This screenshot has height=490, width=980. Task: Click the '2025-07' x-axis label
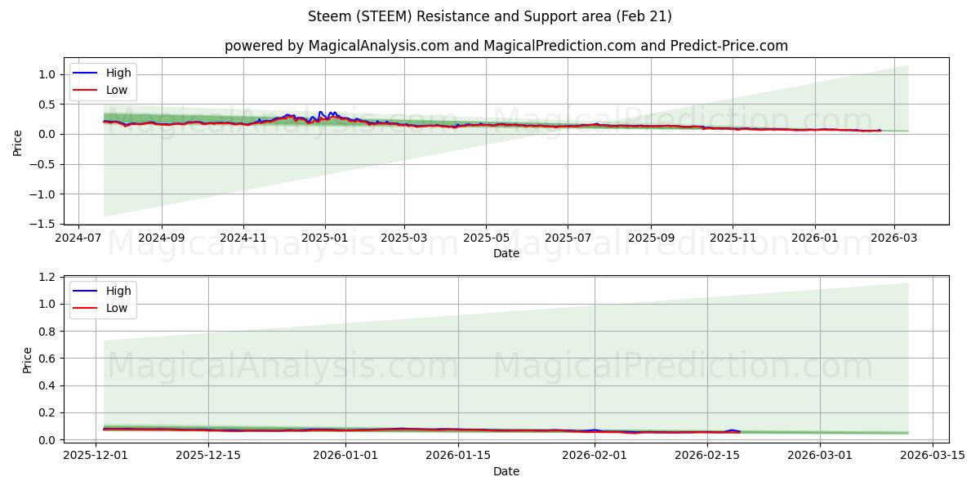568,238
